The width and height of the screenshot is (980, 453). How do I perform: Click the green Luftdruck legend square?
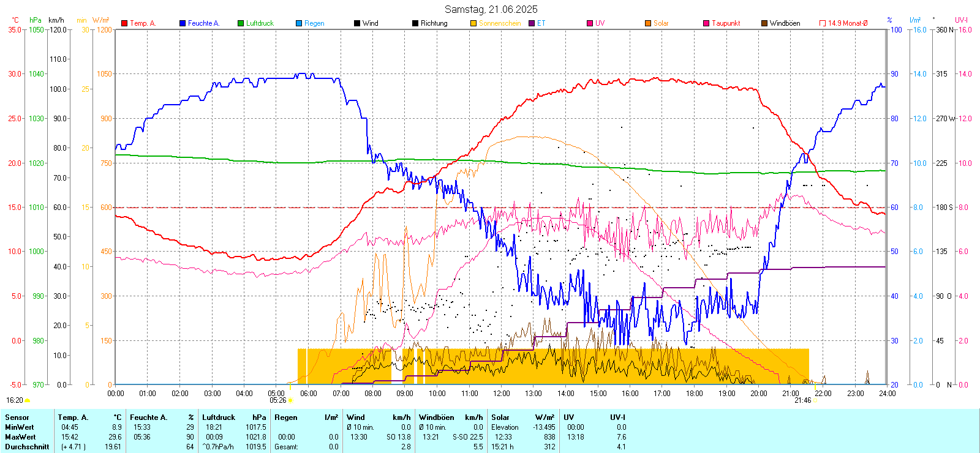pyautogui.click(x=241, y=23)
